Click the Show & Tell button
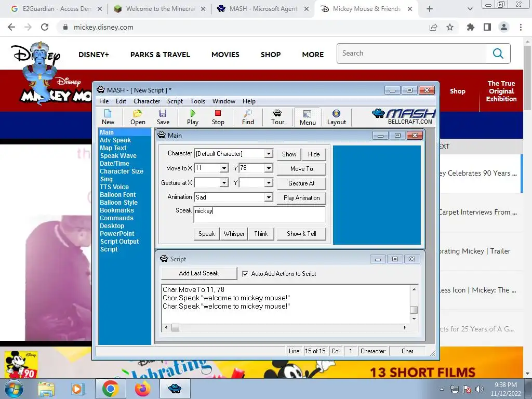 [x=302, y=234]
